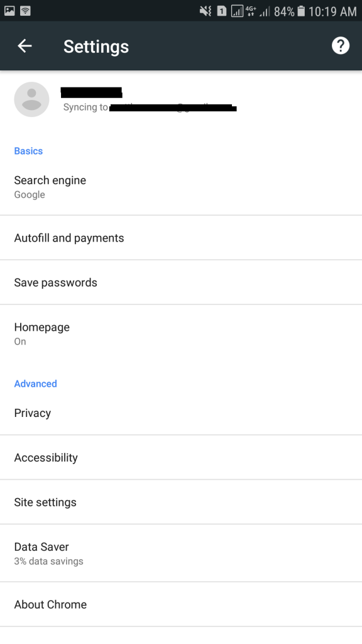The width and height of the screenshot is (362, 644).
Task: Open Search engine setting
Action: pos(181,187)
